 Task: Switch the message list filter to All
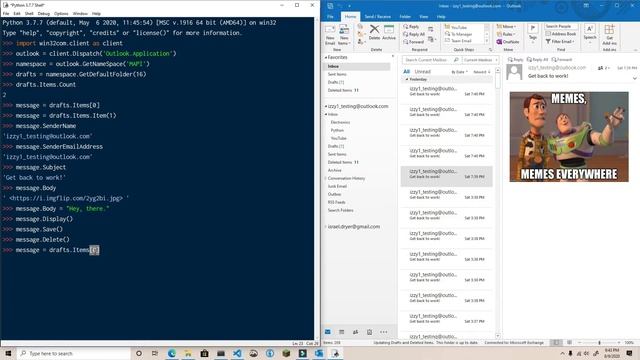(x=407, y=71)
